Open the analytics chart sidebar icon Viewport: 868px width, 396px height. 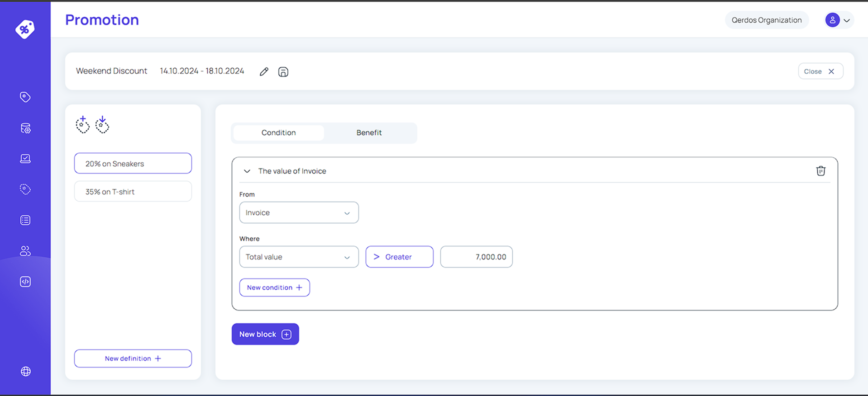[x=25, y=159]
